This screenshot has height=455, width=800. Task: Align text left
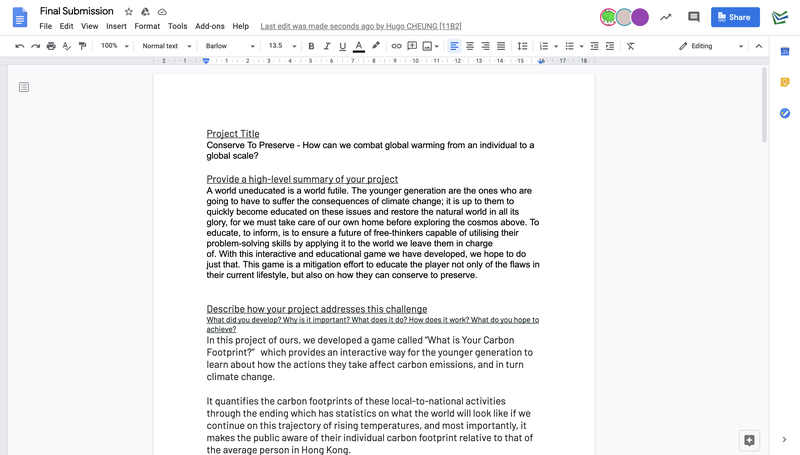click(454, 46)
